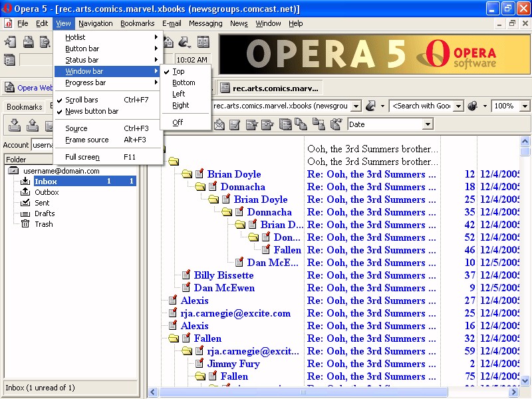Open the Search with Google dropdown
The image size is (532, 399).
tap(458, 106)
